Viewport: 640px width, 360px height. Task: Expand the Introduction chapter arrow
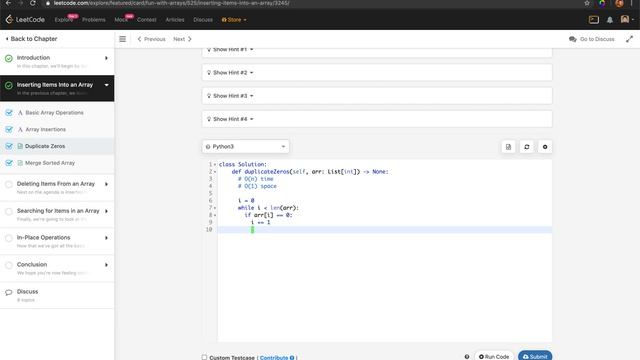(x=106, y=58)
